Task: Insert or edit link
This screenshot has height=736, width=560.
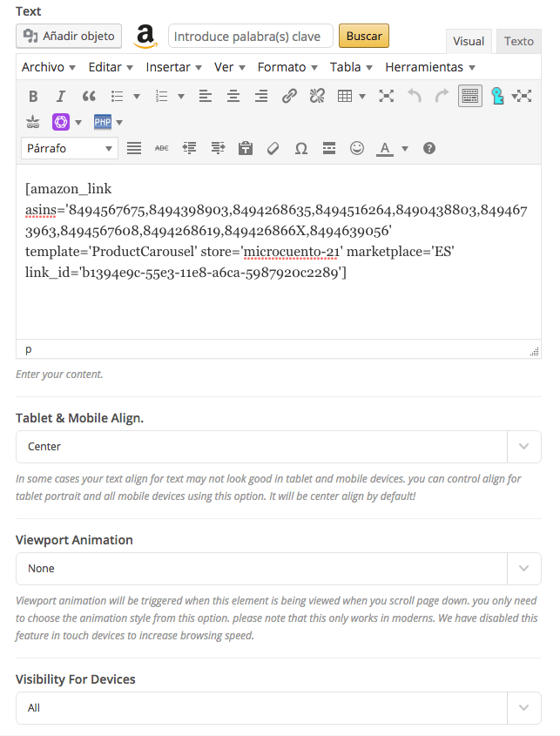Action: pyautogui.click(x=289, y=96)
